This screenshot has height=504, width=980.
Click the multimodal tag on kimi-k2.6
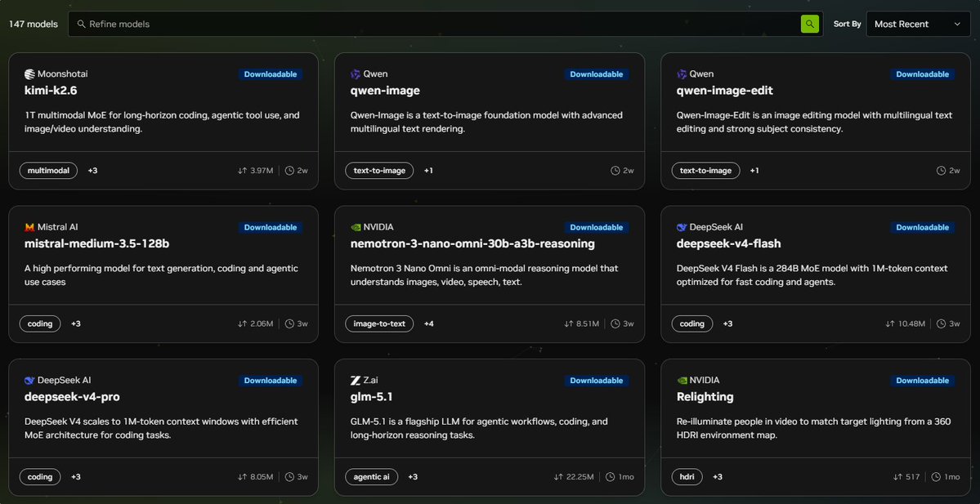click(49, 171)
